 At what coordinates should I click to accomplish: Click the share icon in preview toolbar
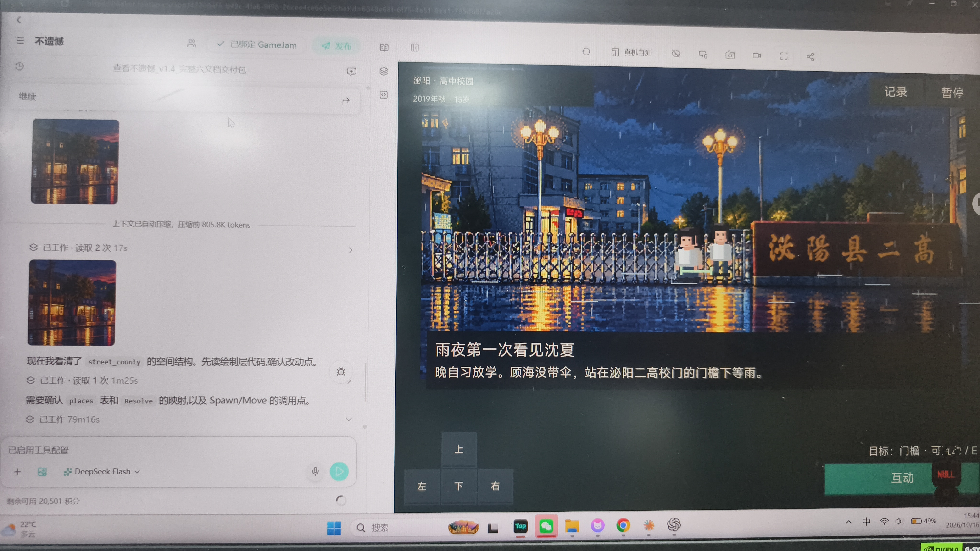[810, 57]
